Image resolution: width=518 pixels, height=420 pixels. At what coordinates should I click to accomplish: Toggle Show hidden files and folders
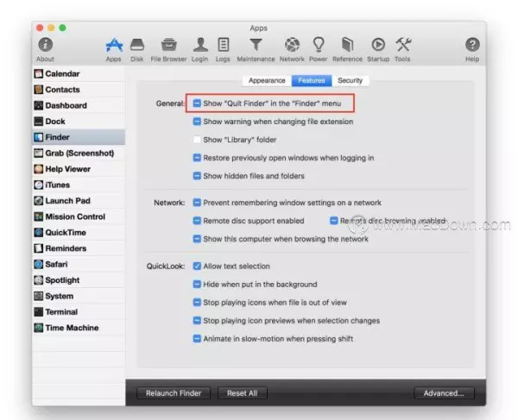tap(197, 176)
